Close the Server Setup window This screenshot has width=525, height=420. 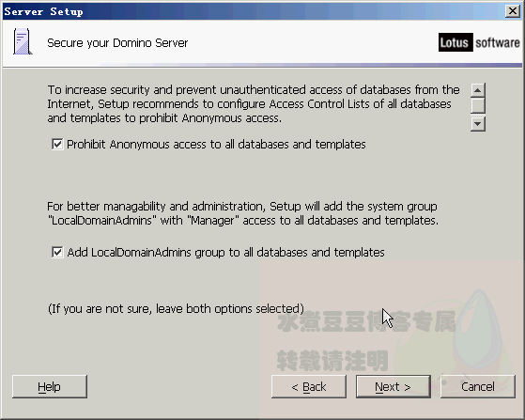512,11
